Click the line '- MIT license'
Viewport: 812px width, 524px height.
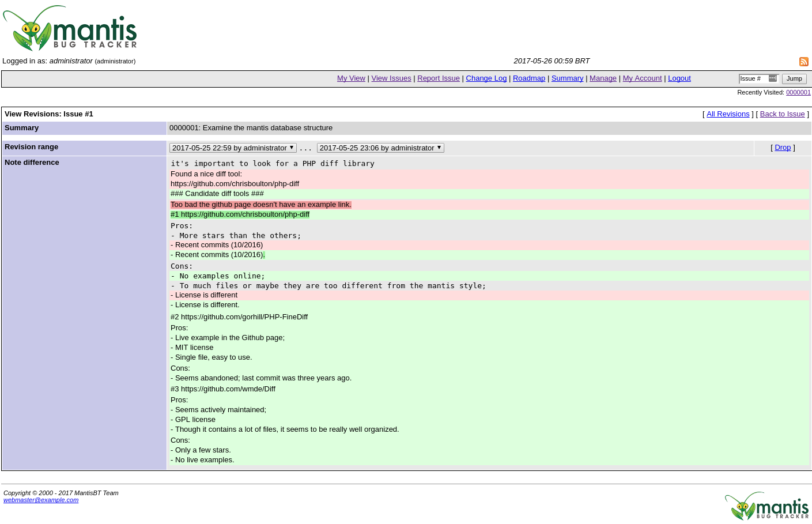(192, 348)
